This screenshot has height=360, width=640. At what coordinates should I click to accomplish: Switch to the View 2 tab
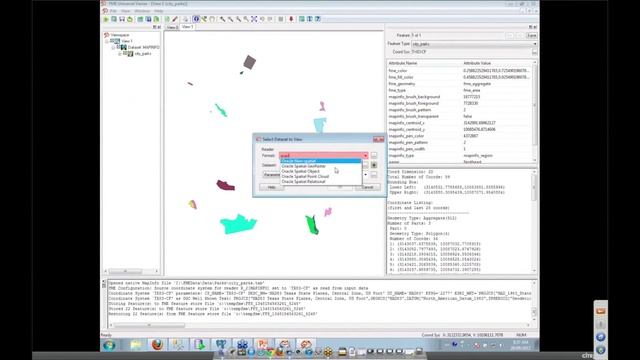click(x=172, y=27)
